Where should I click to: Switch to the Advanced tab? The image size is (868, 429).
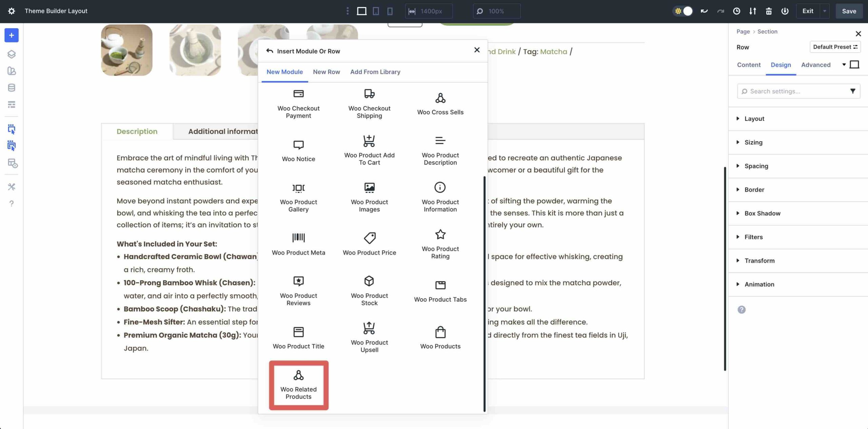815,65
